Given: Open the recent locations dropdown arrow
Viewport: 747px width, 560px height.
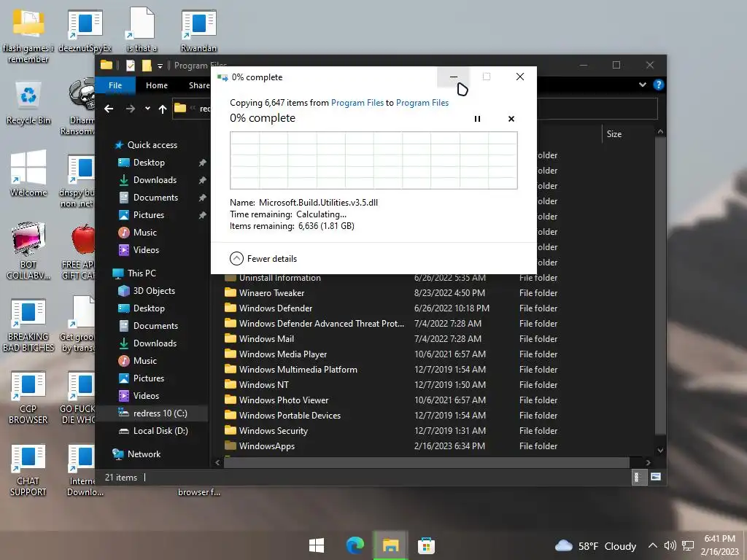Looking at the screenshot, I should [147, 109].
